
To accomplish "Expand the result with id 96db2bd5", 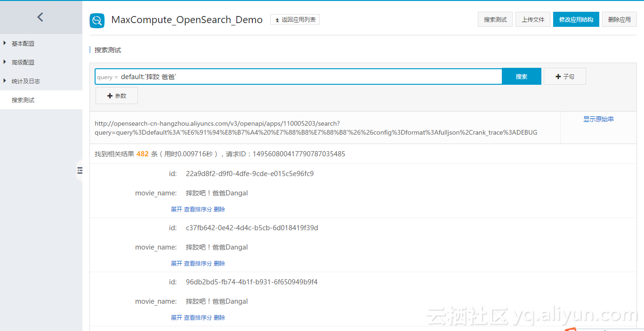I will 177,318.
